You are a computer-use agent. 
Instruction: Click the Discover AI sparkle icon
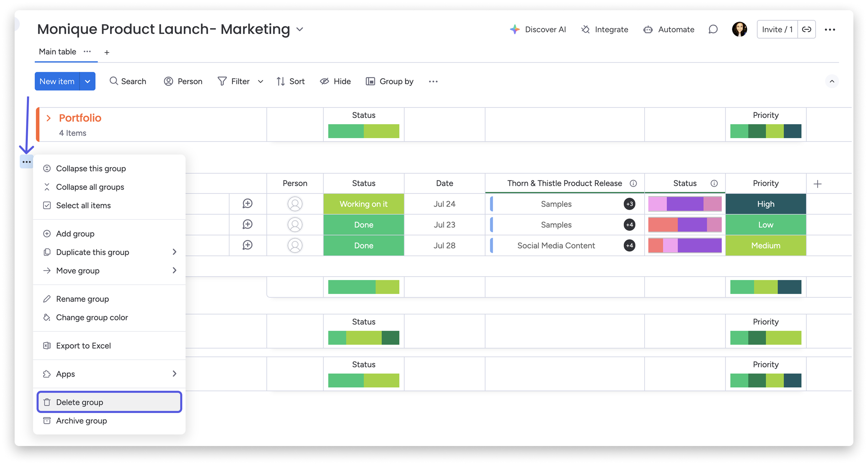(x=515, y=30)
